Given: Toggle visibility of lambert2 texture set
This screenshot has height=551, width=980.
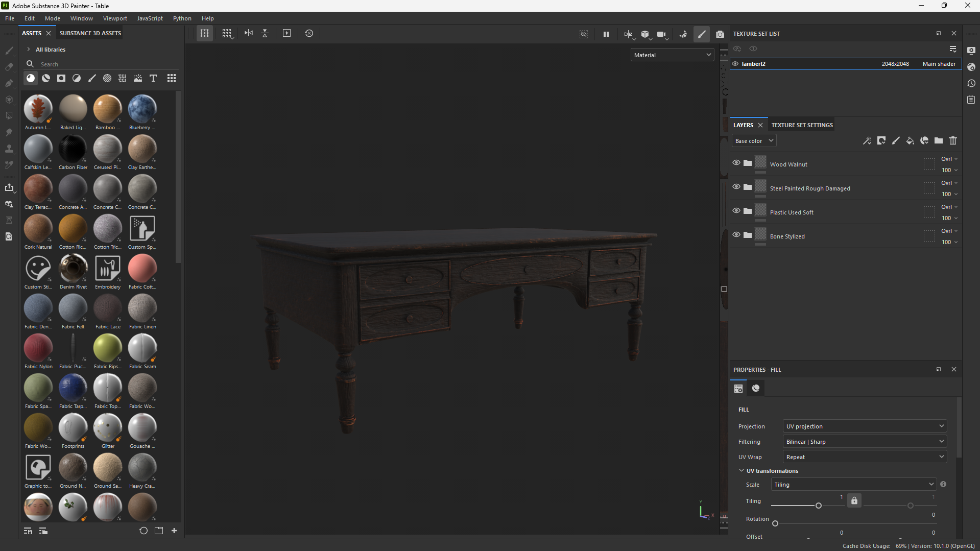Looking at the screenshot, I should pyautogui.click(x=735, y=64).
